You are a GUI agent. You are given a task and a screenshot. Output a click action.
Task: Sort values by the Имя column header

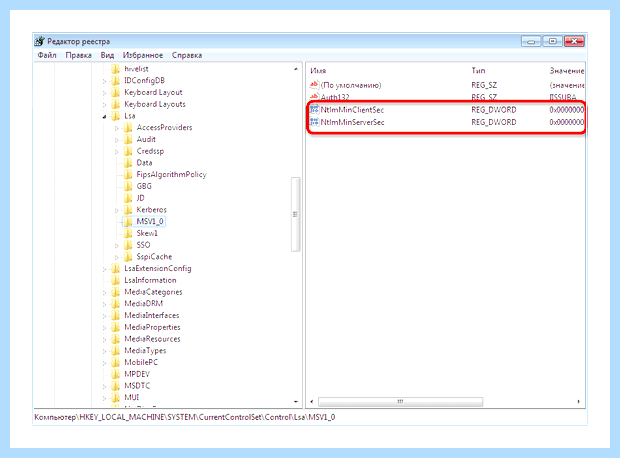tap(318, 71)
